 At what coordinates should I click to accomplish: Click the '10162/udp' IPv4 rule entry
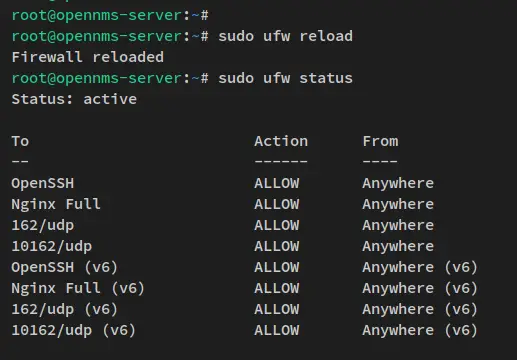(x=52, y=246)
